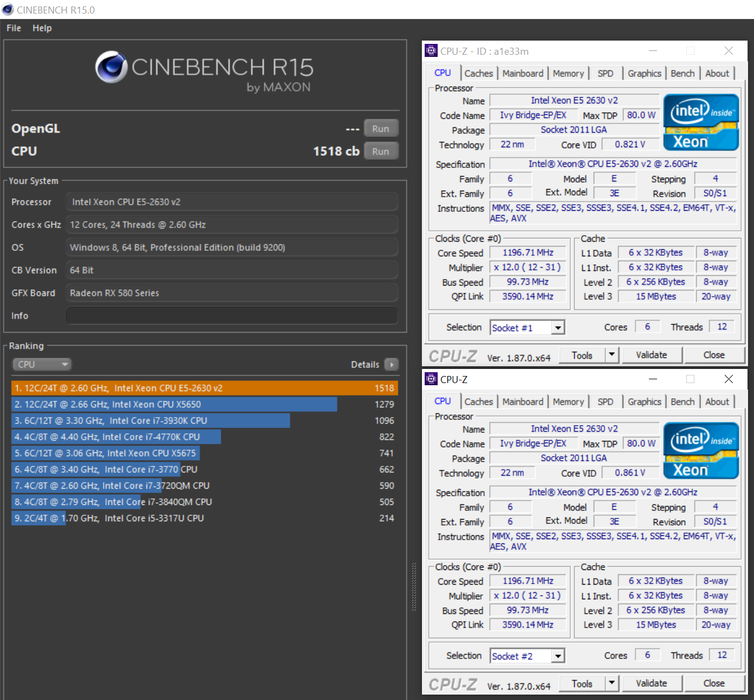Click the Cinebench R15 sphere logo
Screen dimensions: 754x700
(x=112, y=67)
